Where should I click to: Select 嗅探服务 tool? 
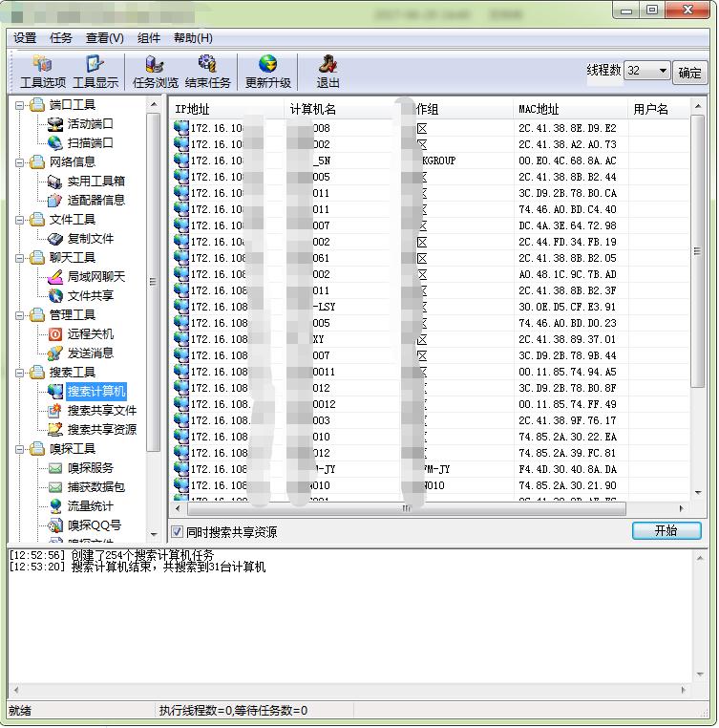pyautogui.click(x=90, y=468)
